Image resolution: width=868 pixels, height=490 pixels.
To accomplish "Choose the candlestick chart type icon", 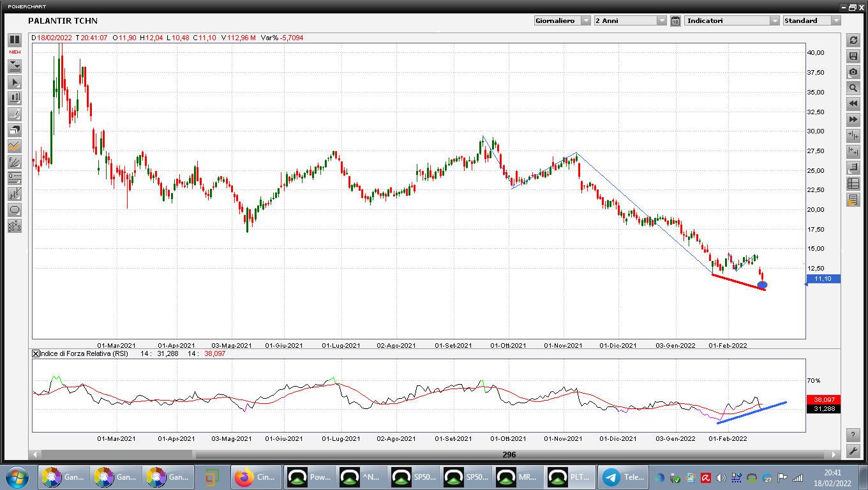I will coord(14,98).
